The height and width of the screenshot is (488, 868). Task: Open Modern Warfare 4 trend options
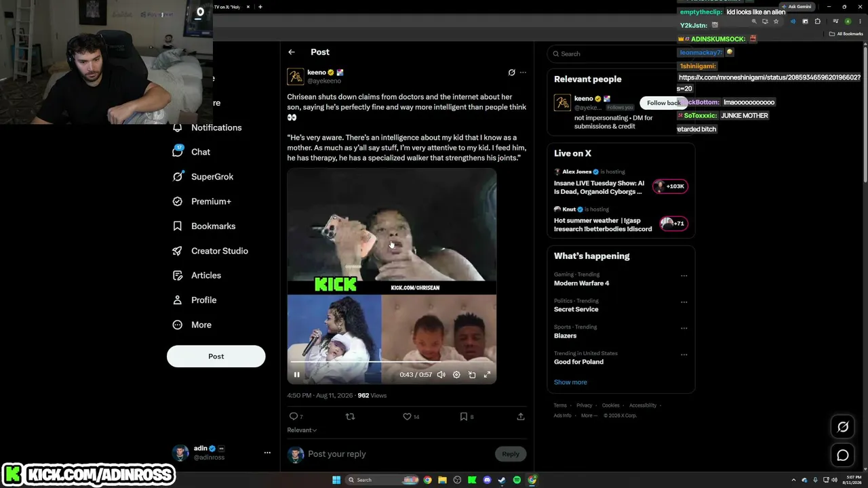tap(684, 276)
